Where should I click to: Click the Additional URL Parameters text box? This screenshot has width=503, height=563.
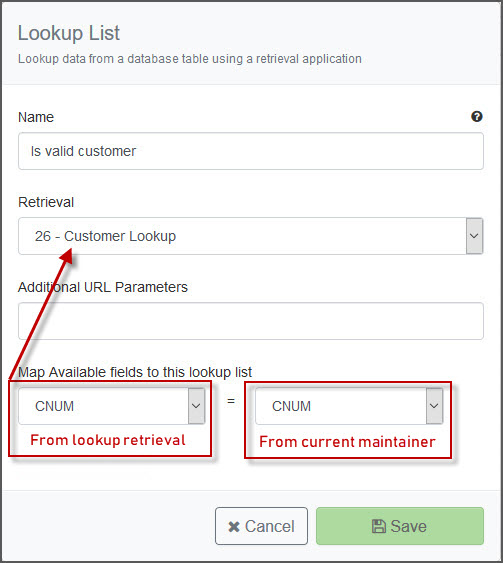click(251, 321)
